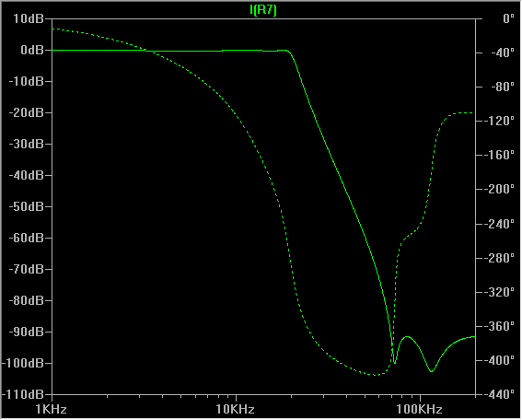Click the -440° phase axis label
This screenshot has height=420, width=522.
pos(500,394)
